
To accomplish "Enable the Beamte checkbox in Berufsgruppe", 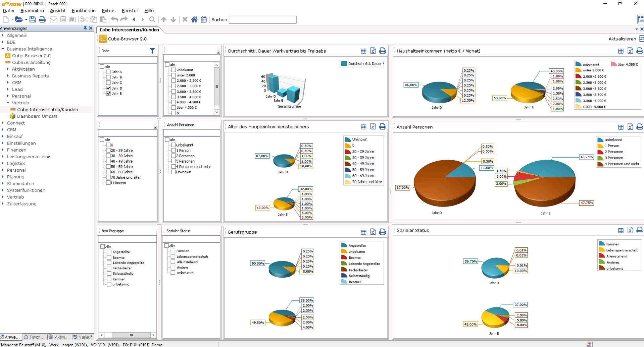I will coord(109,257).
